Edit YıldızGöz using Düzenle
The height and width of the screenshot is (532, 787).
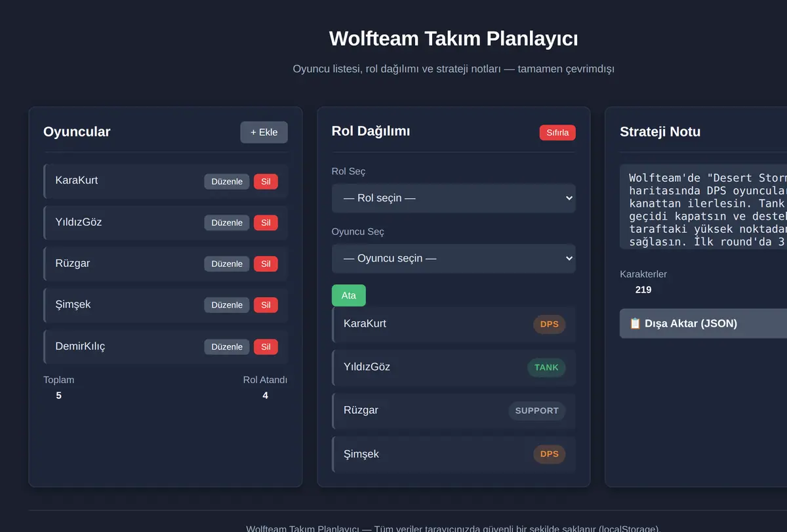click(x=227, y=222)
